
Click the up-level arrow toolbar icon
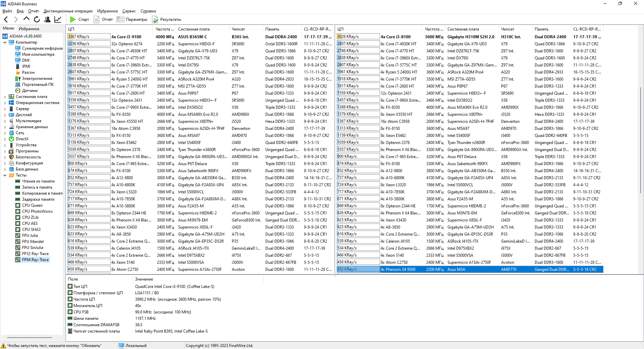(x=26, y=19)
